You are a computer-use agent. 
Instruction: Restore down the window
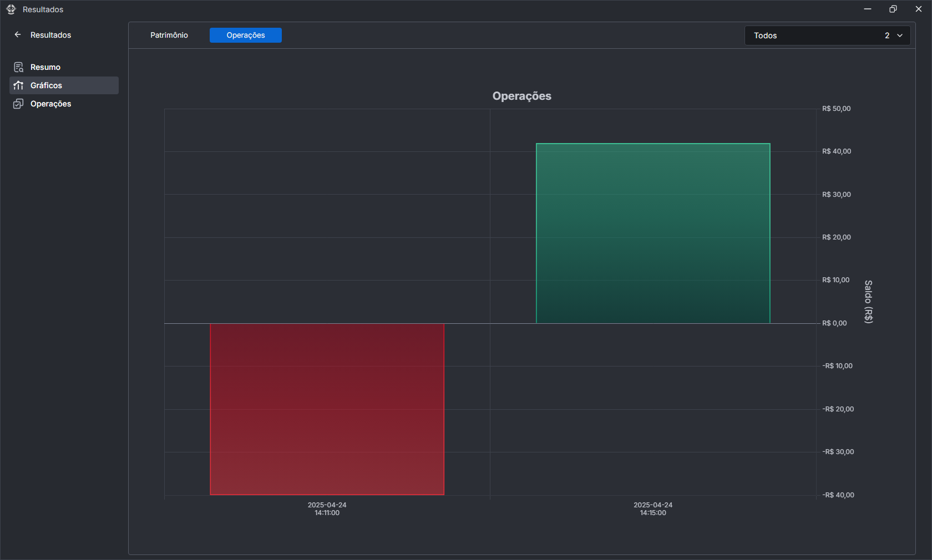point(893,9)
